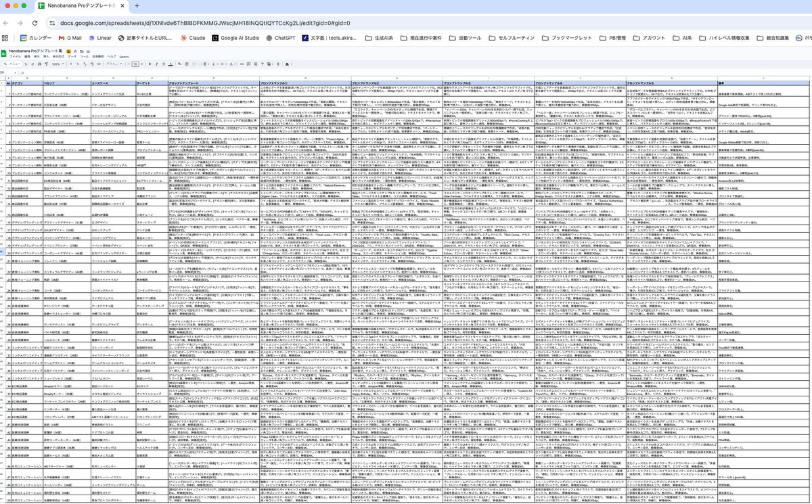Expand the セルフルーティン bookmark folder
This screenshot has width=812, height=504.
(512, 38)
